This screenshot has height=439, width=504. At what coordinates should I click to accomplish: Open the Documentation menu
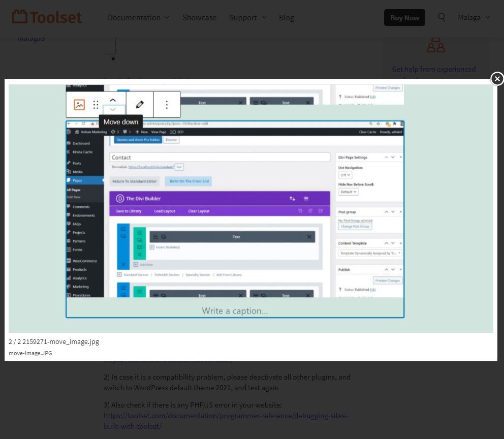(138, 18)
